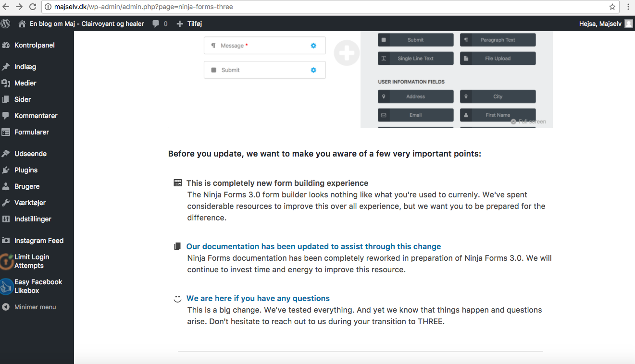Viewport: 635px width, 364px height.
Task: Open the comments bubble in the admin bar
Action: click(160, 24)
